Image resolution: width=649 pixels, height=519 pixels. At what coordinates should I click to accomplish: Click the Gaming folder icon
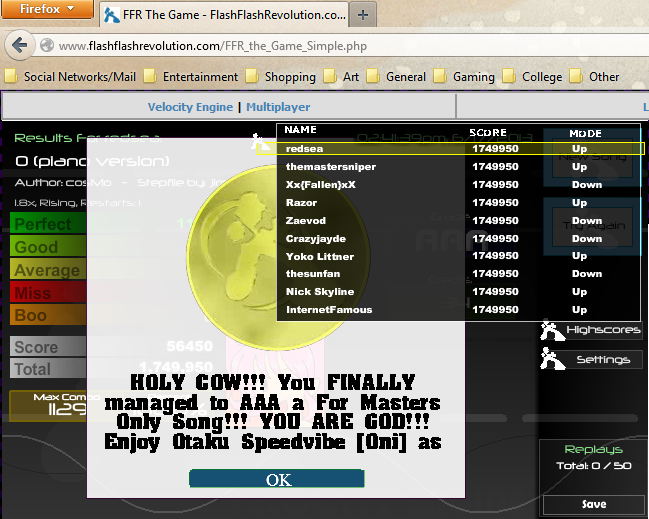440,76
